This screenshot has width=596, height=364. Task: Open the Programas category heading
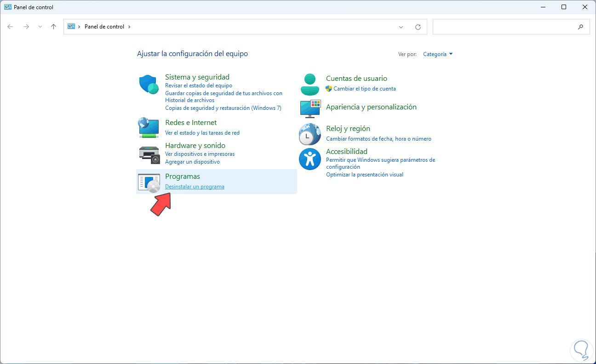(183, 176)
